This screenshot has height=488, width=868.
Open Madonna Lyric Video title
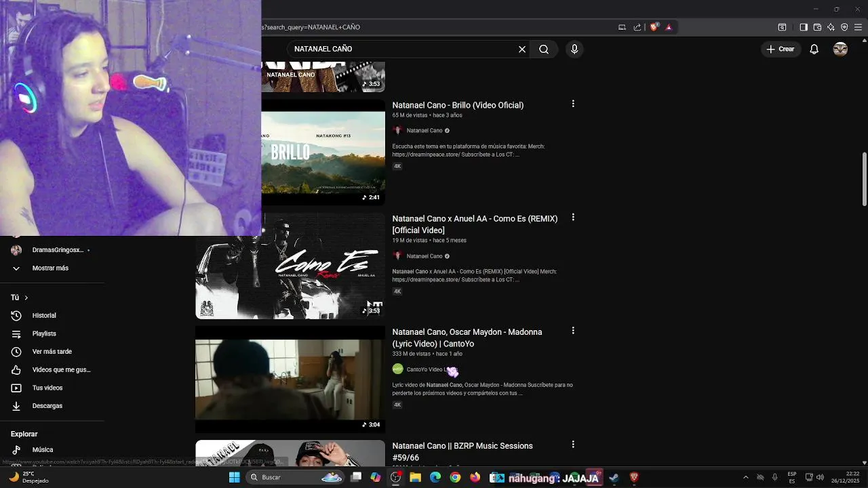467,338
